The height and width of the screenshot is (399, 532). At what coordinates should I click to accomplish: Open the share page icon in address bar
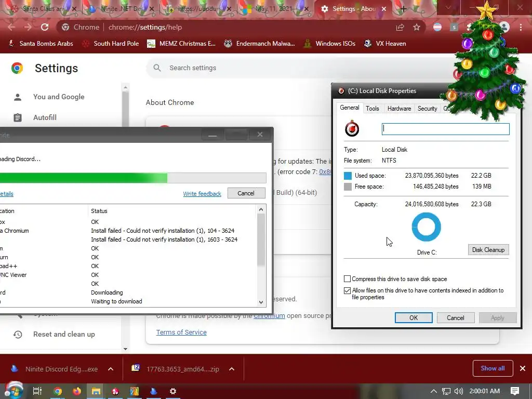tap(400, 27)
